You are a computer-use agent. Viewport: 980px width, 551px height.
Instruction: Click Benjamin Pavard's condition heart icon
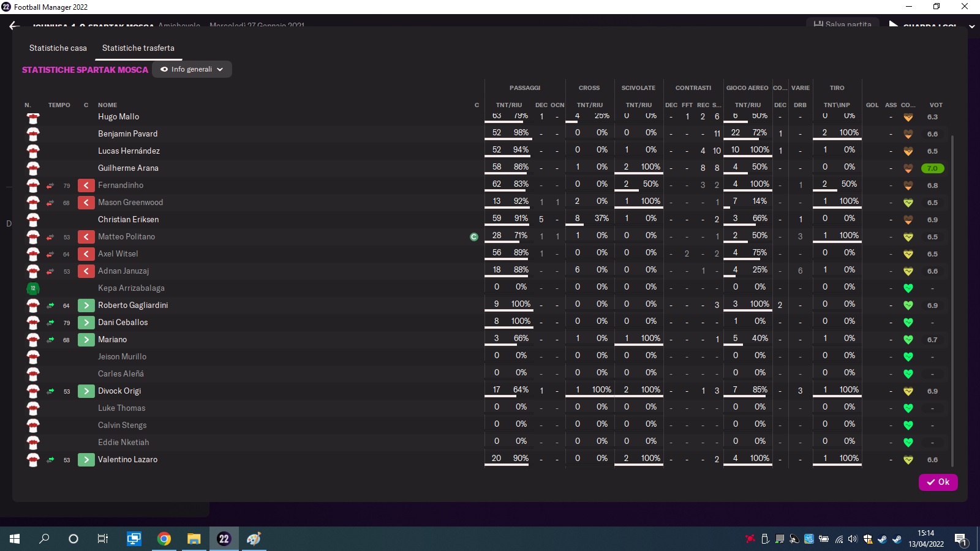pyautogui.click(x=908, y=133)
